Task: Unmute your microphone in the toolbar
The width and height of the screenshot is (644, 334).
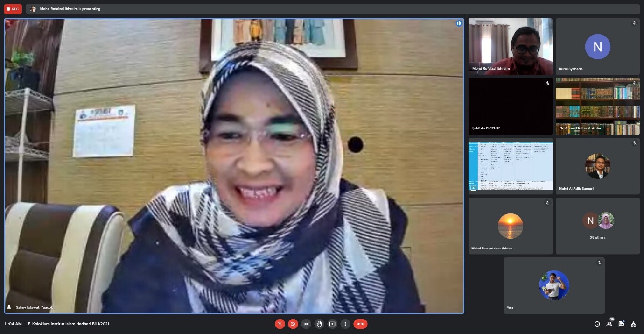Action: pyautogui.click(x=280, y=324)
